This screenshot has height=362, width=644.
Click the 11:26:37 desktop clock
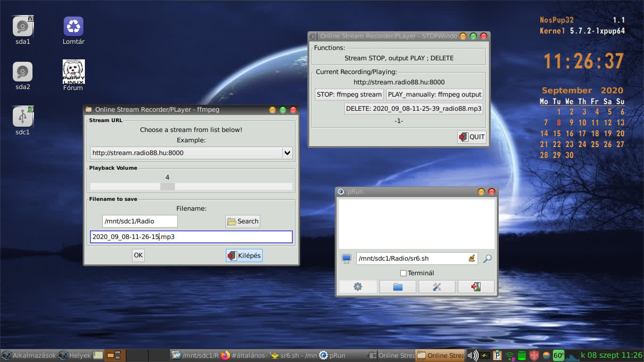pyautogui.click(x=584, y=61)
